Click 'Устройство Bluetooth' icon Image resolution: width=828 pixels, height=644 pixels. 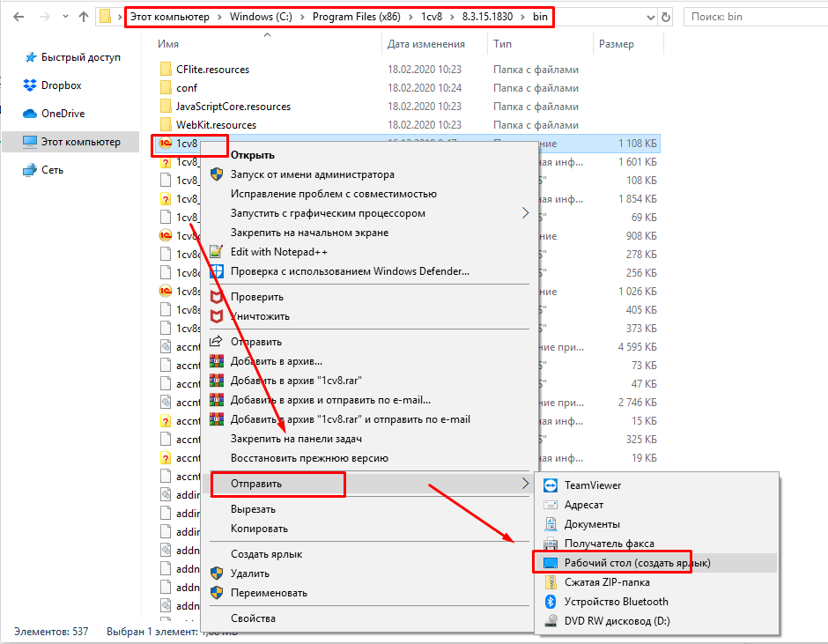pyautogui.click(x=551, y=602)
